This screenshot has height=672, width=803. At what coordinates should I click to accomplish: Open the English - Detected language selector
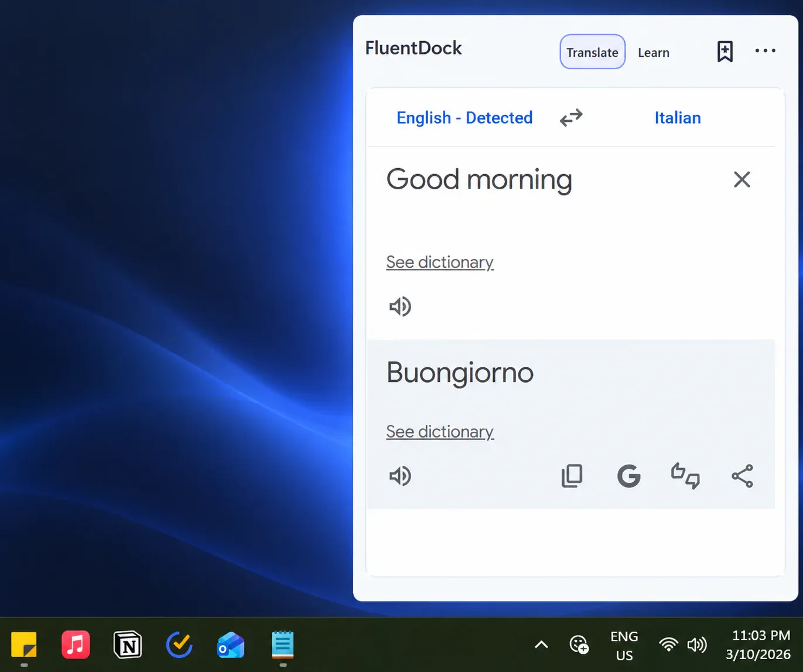tap(464, 118)
